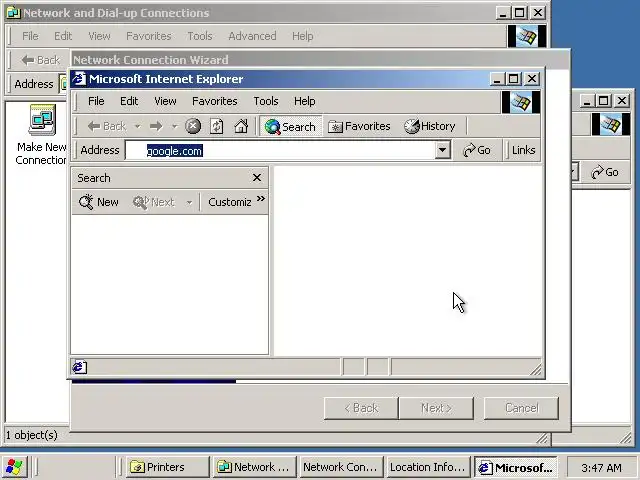
Task: Click the Internet Explorer title bar icon
Action: 79,79
